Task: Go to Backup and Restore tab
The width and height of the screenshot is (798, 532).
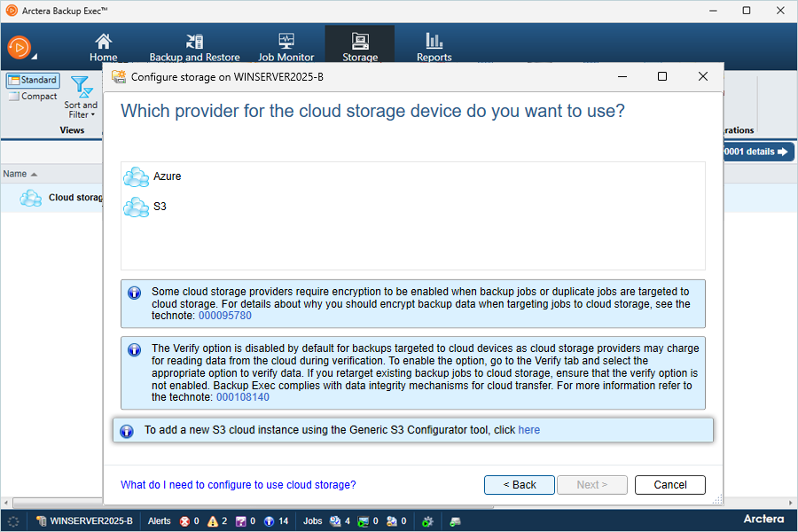Action: [x=194, y=47]
